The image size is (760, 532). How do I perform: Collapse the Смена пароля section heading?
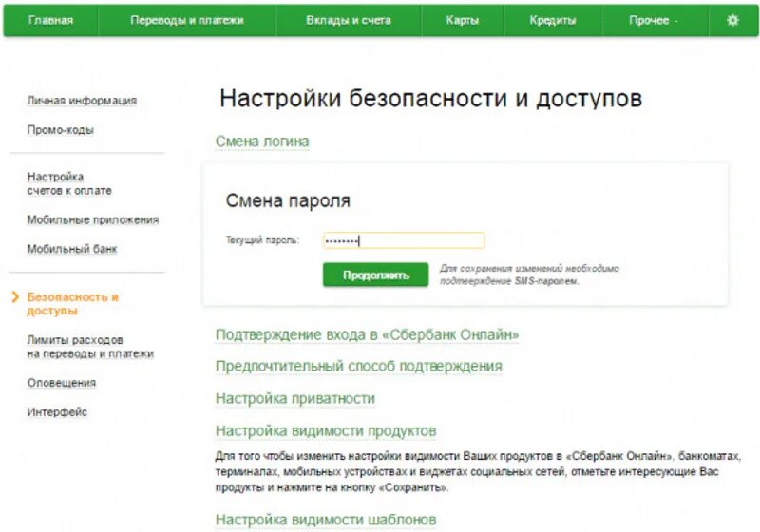coord(288,200)
